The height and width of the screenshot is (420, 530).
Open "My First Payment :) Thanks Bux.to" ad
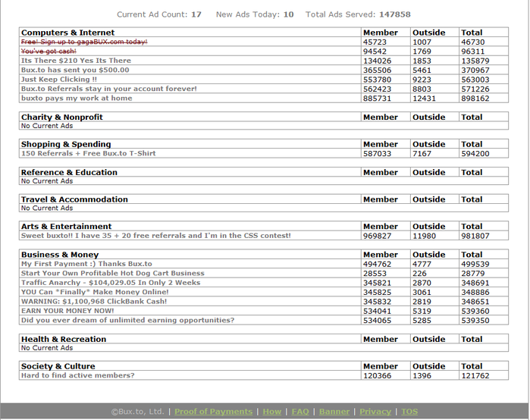click(86, 264)
